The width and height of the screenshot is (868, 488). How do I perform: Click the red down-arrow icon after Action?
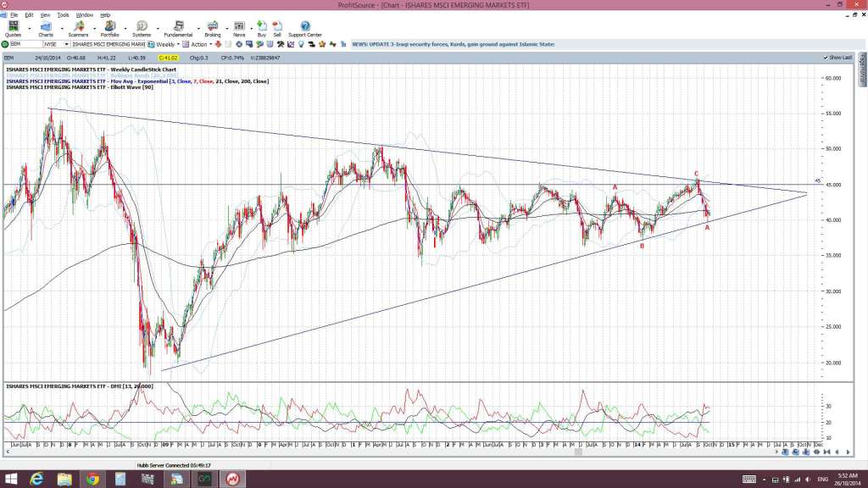218,44
